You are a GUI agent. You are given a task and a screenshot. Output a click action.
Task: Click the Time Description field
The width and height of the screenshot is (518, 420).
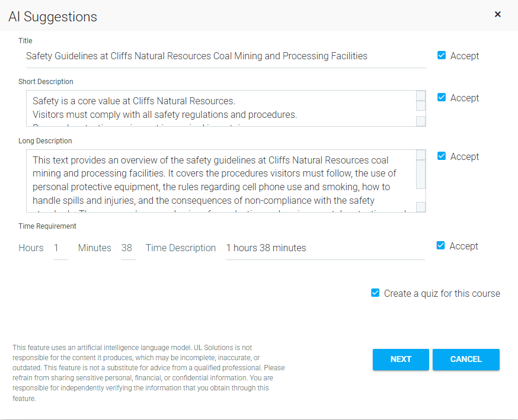pyautogui.click(x=324, y=248)
